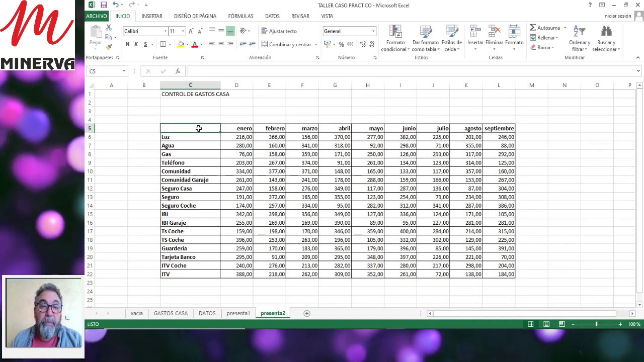This screenshot has height=362, width=644.
Task: Click the zoom slider handle in status bar
Action: click(x=596, y=324)
